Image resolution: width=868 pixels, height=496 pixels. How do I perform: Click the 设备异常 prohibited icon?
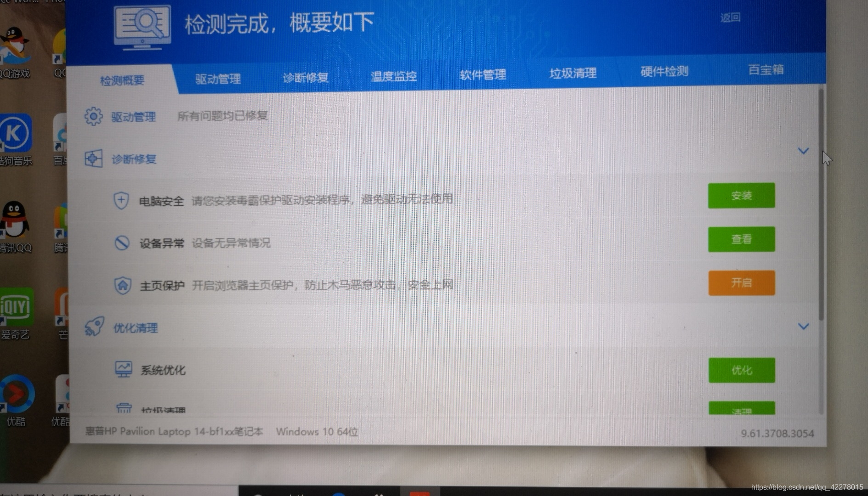click(x=122, y=242)
